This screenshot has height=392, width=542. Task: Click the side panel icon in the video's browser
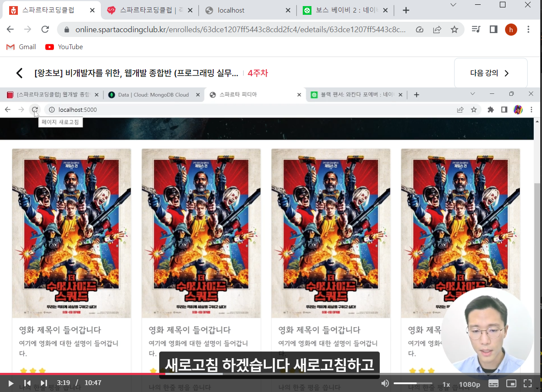click(504, 110)
